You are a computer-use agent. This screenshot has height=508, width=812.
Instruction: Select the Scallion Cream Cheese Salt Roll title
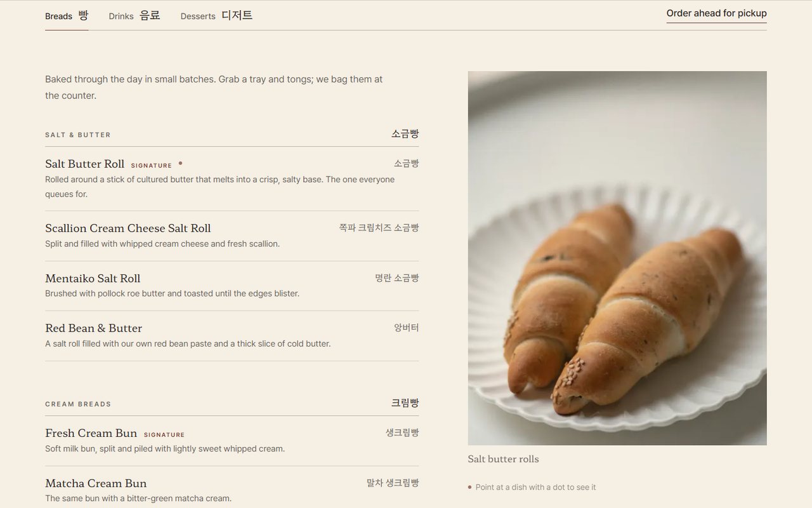(x=128, y=228)
